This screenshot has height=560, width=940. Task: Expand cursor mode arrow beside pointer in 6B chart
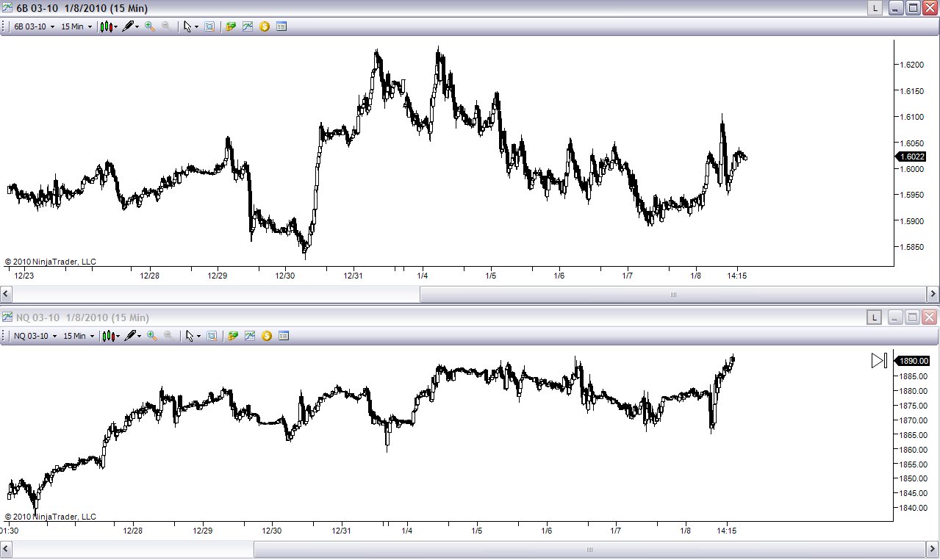(197, 27)
